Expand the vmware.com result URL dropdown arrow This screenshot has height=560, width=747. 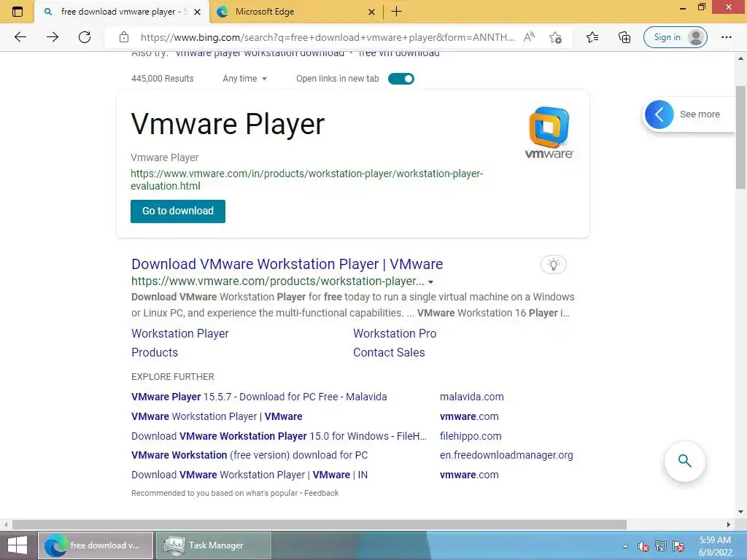pos(430,282)
